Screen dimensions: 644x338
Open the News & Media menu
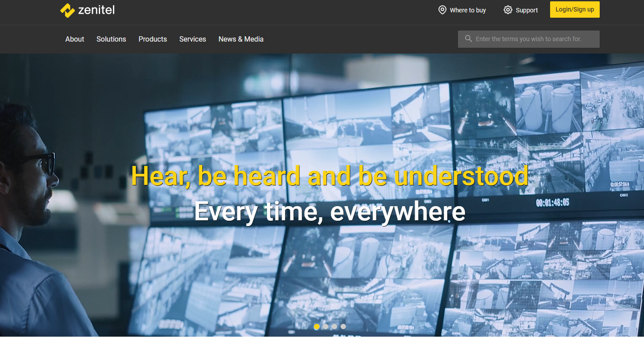[x=241, y=39]
